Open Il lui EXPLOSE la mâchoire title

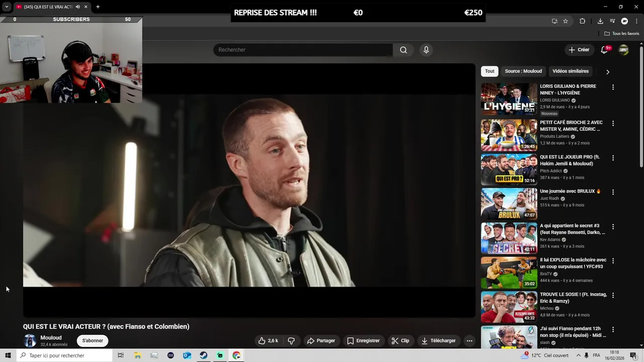click(x=573, y=263)
